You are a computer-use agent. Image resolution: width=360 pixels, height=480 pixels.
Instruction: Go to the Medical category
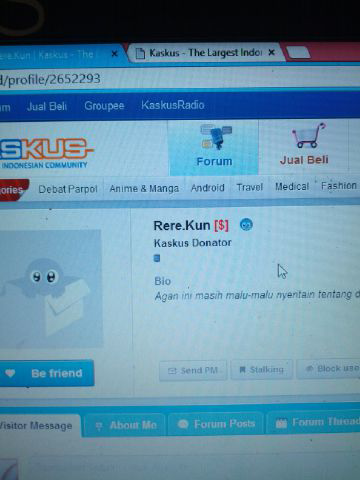coord(292,186)
